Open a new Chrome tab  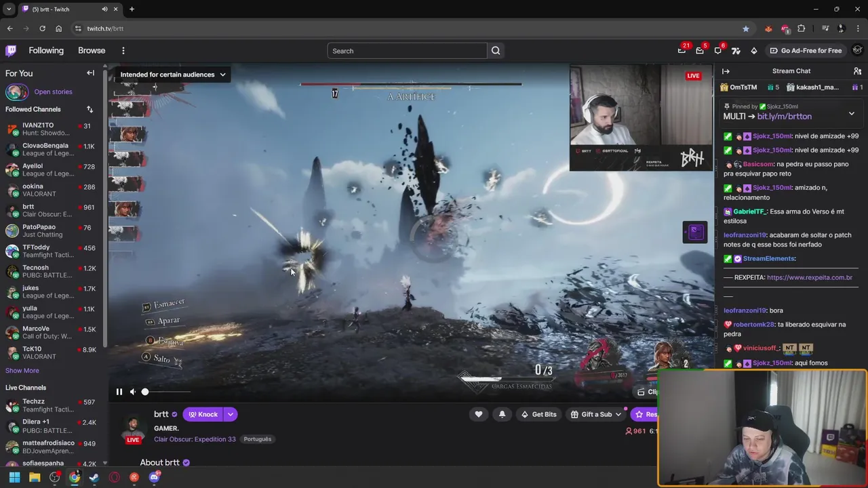[x=132, y=9]
